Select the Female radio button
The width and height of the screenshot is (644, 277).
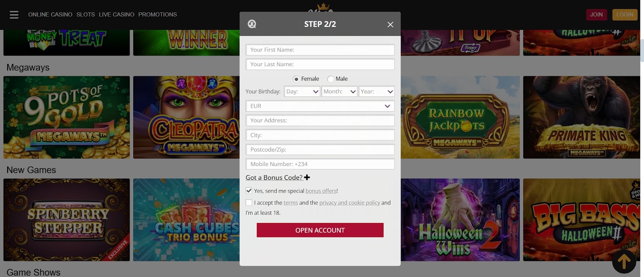[296, 79]
